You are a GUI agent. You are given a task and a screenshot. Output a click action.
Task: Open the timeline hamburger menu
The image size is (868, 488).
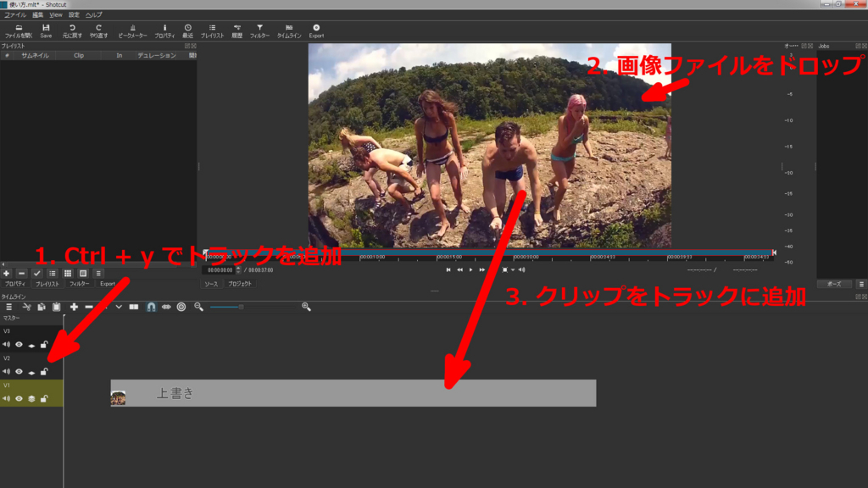[x=8, y=307]
